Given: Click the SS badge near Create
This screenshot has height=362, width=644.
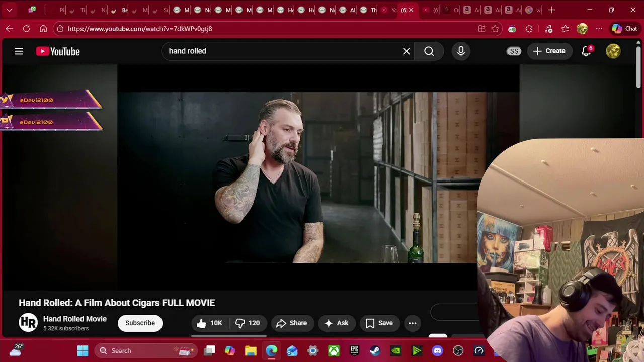Looking at the screenshot, I should coord(514,51).
